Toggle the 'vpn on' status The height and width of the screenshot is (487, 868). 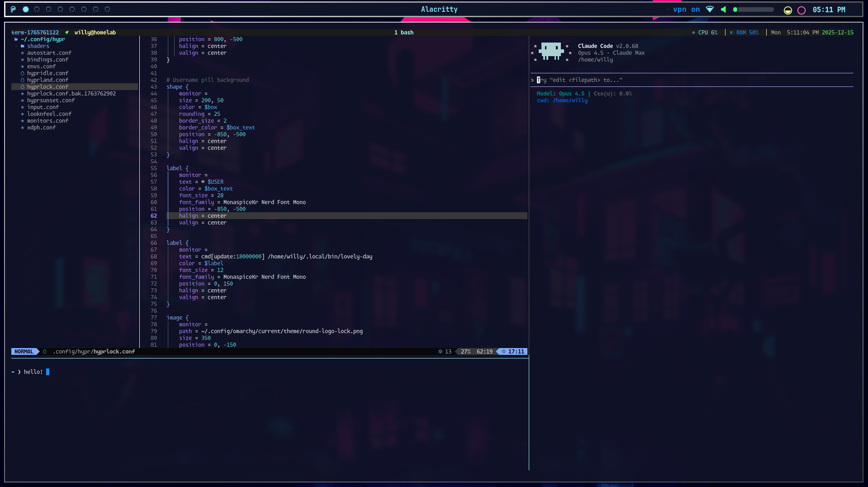pos(686,10)
